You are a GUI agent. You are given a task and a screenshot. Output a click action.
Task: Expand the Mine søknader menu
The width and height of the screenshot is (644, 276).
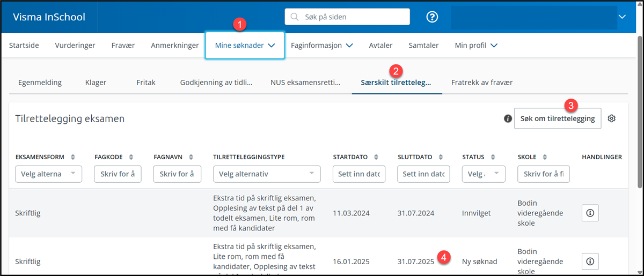(x=245, y=46)
